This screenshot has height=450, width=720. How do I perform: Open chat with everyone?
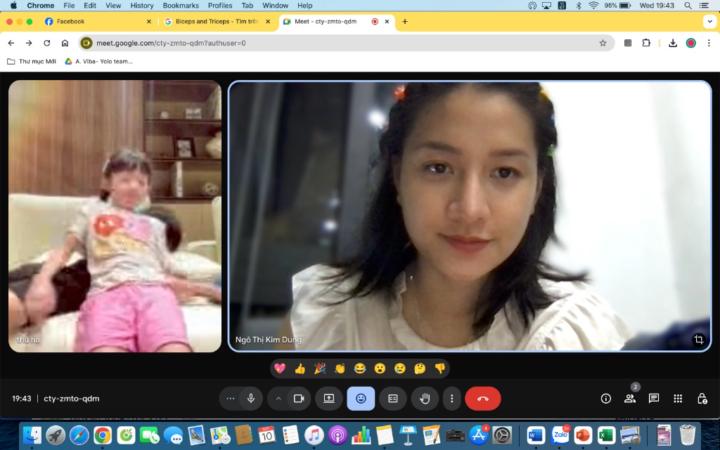pos(654,398)
